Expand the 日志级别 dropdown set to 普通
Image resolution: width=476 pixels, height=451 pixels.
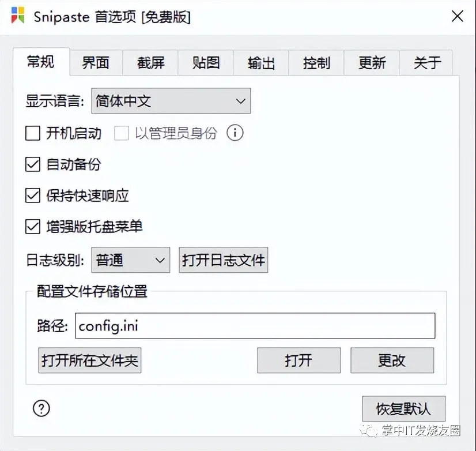[131, 260]
